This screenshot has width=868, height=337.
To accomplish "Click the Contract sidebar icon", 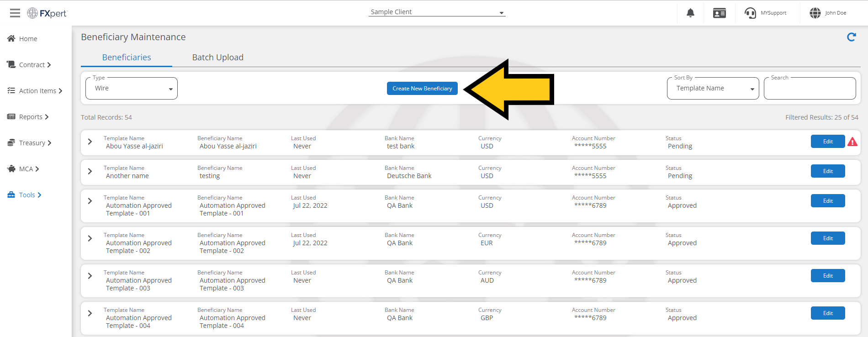I will tap(11, 64).
